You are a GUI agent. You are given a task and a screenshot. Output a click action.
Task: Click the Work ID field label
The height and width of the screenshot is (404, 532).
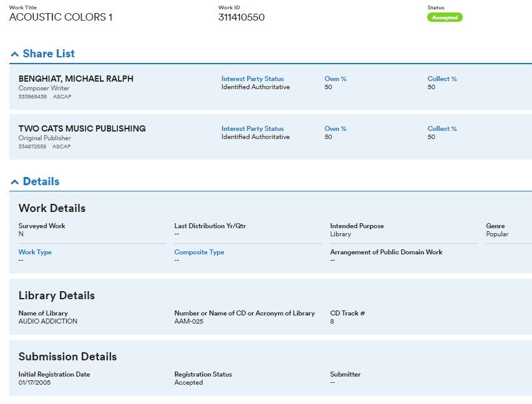229,7
